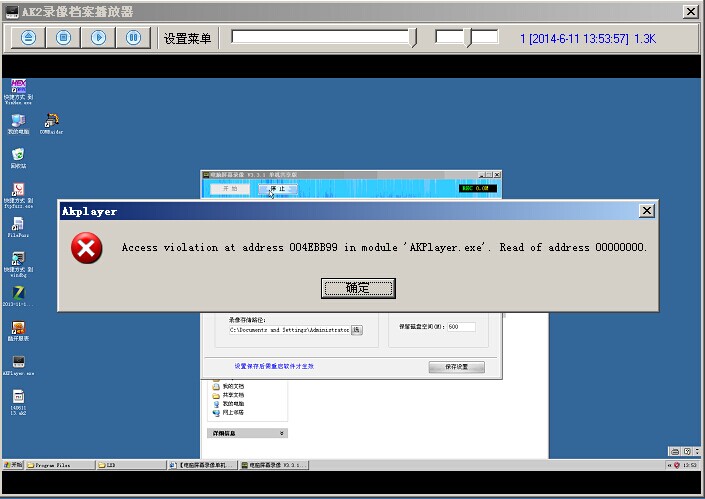This screenshot has width=705, height=499.
Task: Click the system tray clock
Action: 690,465
